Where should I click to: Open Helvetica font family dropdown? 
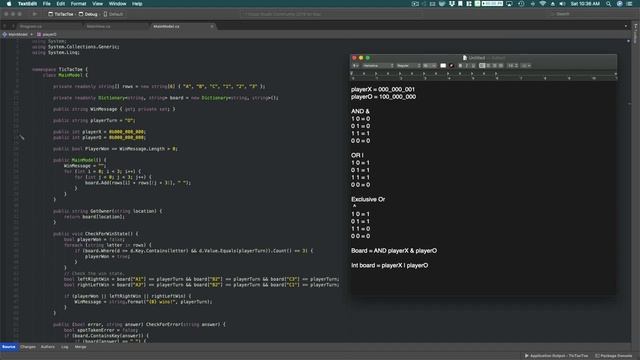pos(378,65)
